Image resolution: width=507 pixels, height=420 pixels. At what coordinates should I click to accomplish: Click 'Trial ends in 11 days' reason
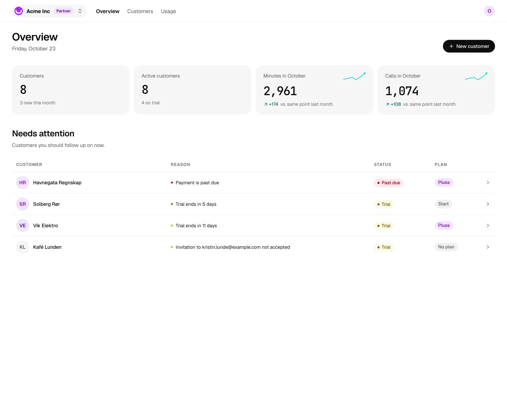point(196,226)
